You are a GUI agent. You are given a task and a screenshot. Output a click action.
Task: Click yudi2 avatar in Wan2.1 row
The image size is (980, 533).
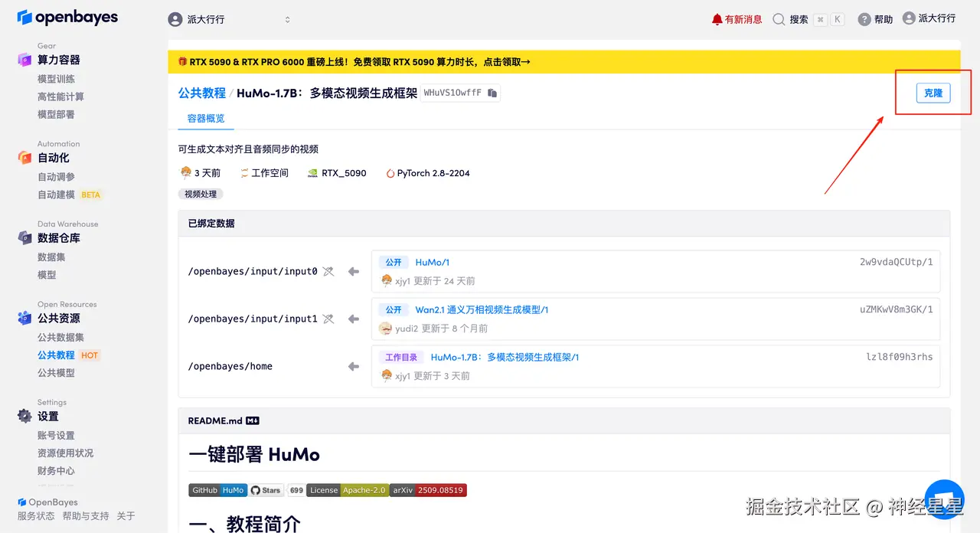point(385,329)
